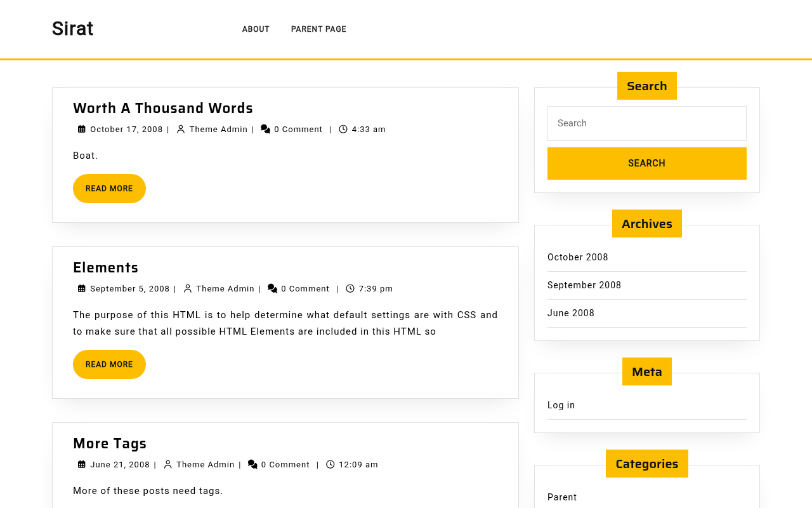Click the clock icon beside 12:09 am

coord(331,465)
